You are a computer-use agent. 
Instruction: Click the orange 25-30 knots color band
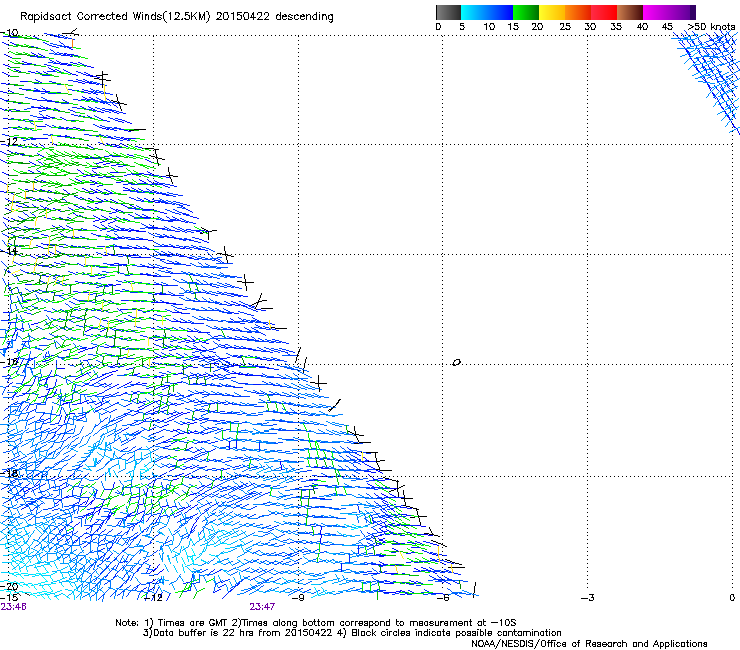click(578, 12)
